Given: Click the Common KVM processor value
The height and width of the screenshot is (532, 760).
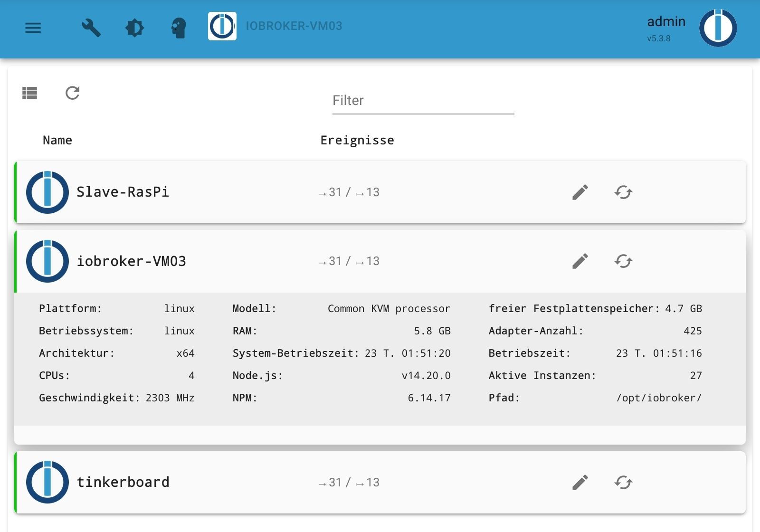Looking at the screenshot, I should (x=389, y=309).
